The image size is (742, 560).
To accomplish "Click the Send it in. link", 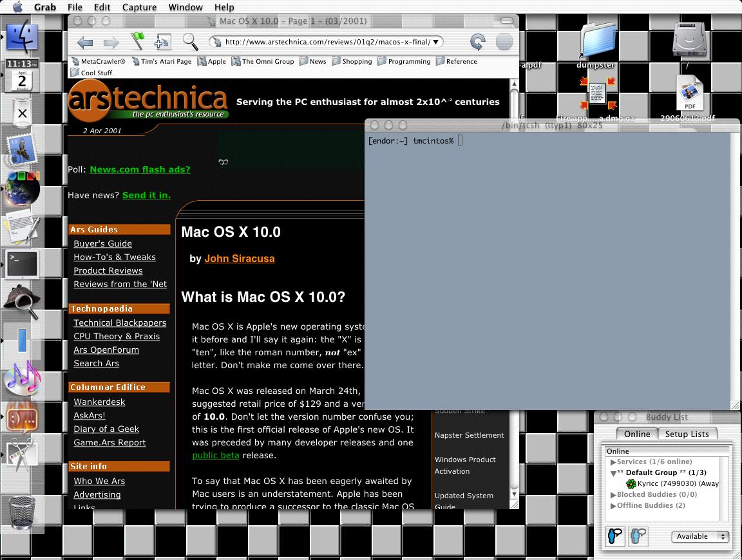I will (x=146, y=195).
